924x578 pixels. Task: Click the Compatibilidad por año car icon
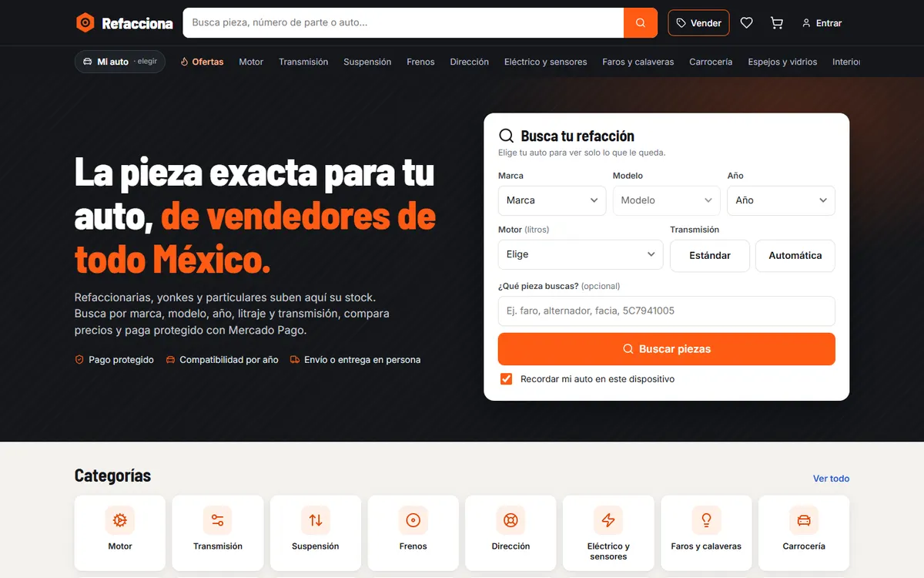coord(170,360)
